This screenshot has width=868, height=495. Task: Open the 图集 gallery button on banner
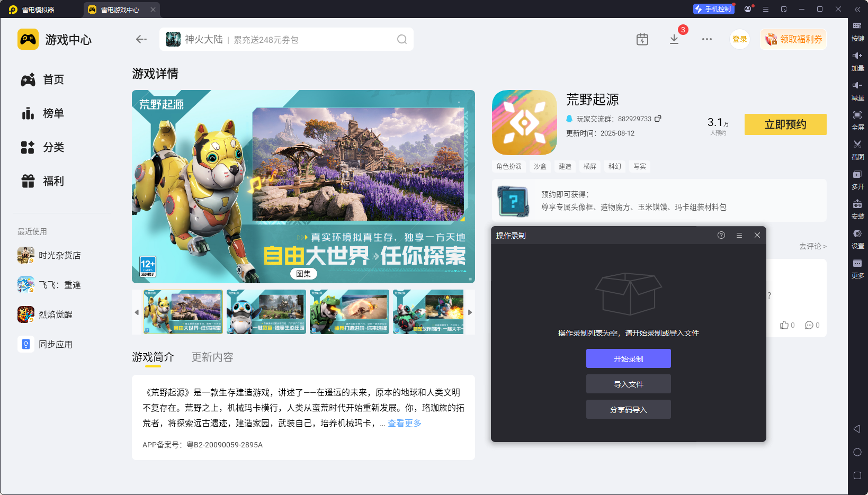coord(303,274)
